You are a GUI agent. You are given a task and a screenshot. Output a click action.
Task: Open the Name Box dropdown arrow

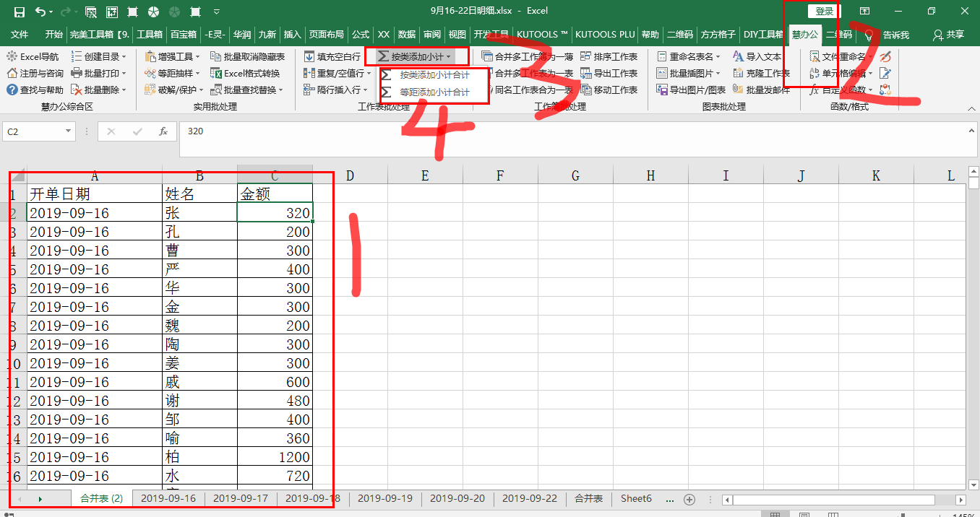(69, 131)
